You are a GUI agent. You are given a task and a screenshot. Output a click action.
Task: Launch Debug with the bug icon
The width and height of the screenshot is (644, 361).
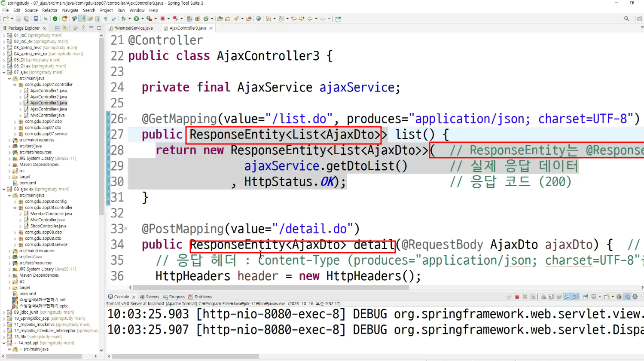click(124, 19)
